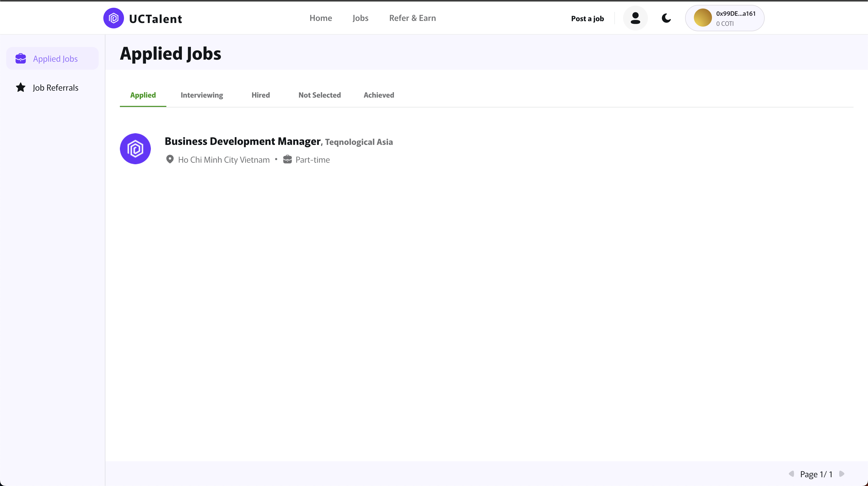Click Post a job button
Image resolution: width=868 pixels, height=486 pixels.
coord(587,19)
